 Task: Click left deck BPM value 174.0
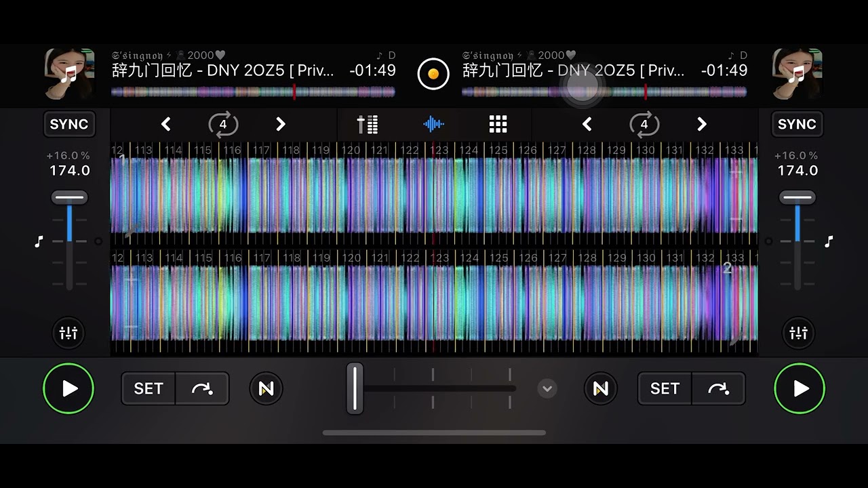tap(70, 171)
